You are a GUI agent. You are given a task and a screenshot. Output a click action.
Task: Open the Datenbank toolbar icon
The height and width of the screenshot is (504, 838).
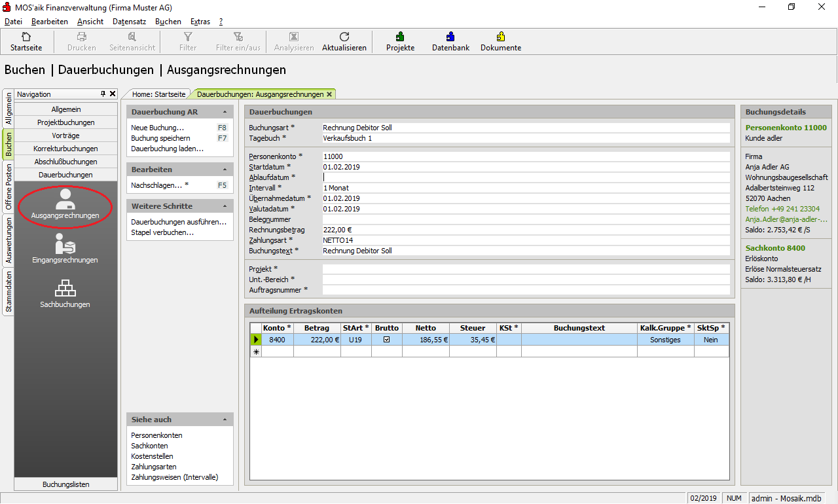[x=450, y=37]
